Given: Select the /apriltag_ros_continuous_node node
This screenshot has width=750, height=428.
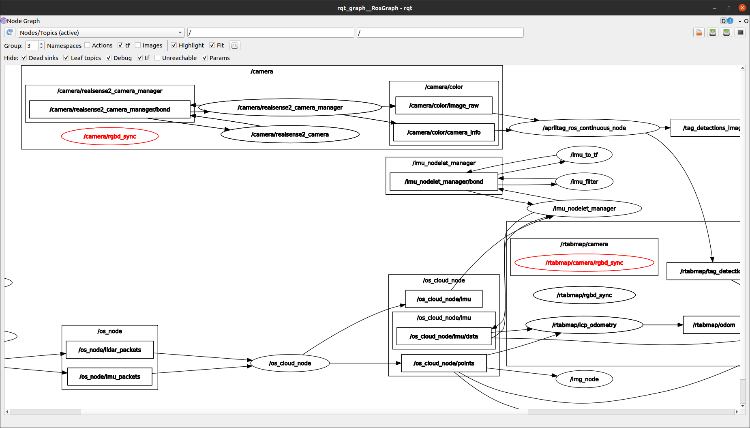Looking at the screenshot, I should tap(583, 129).
